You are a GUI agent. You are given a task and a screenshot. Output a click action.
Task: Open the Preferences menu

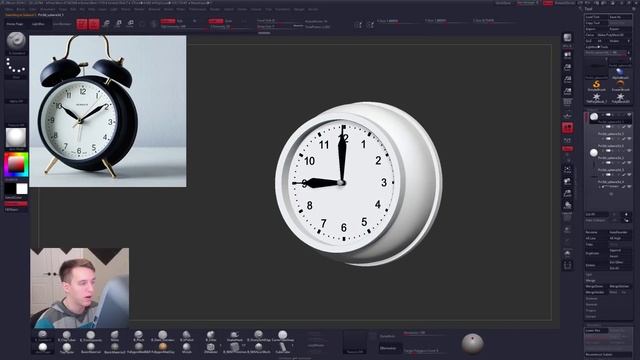pyautogui.click(x=198, y=9)
